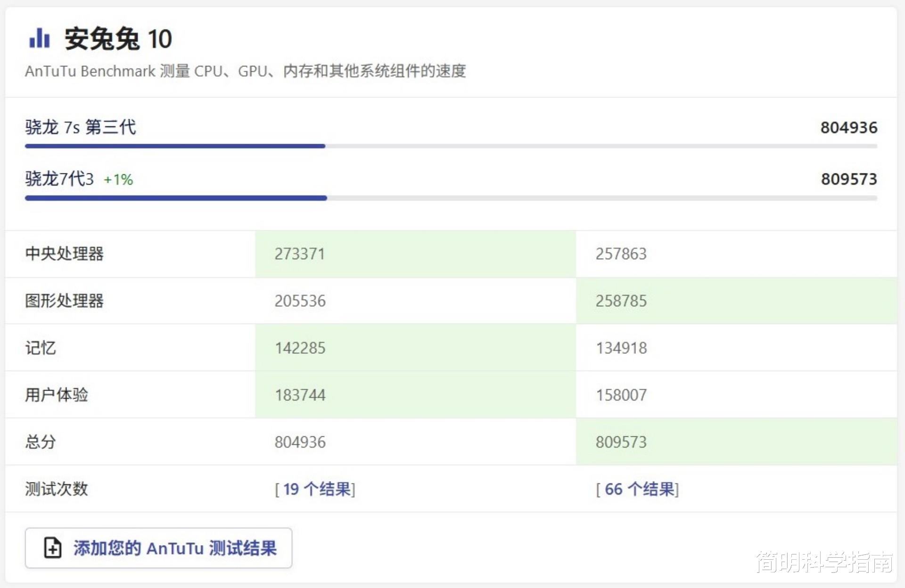
Task: Click the 804936 score beside 骁龙 7s 第三代
Action: [x=849, y=128]
